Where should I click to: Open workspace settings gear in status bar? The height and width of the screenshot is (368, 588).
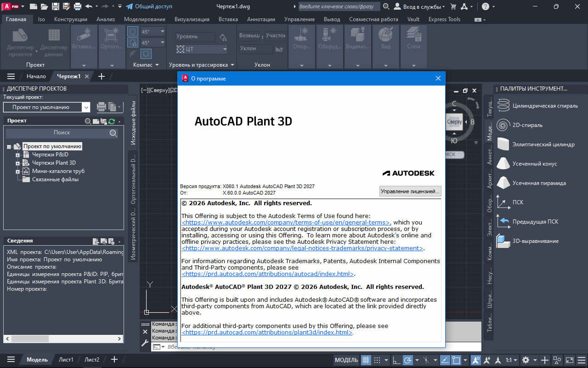(x=526, y=360)
